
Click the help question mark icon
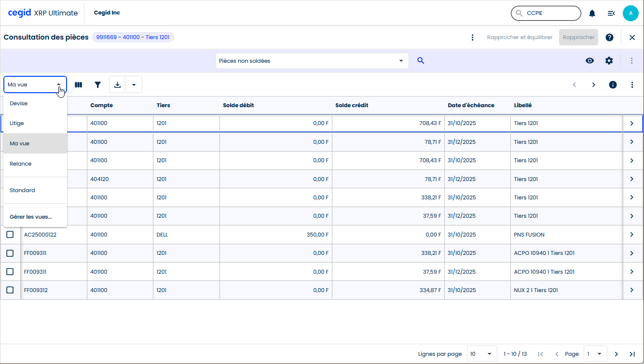pos(609,37)
